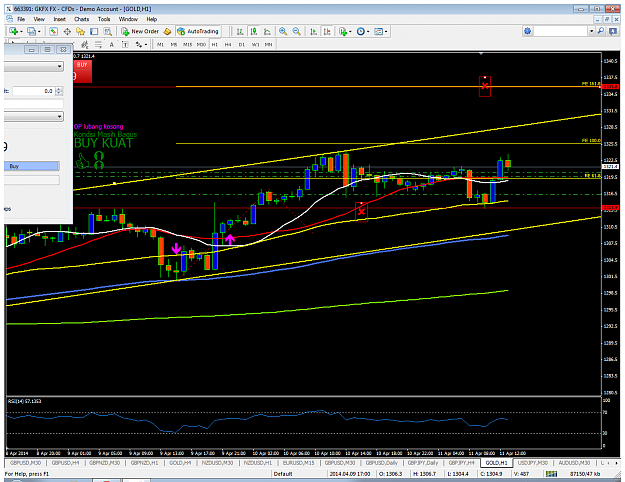Open MetaEditor with the yellow book icon
Viewport: 625px width, 482px height.
[167, 31]
